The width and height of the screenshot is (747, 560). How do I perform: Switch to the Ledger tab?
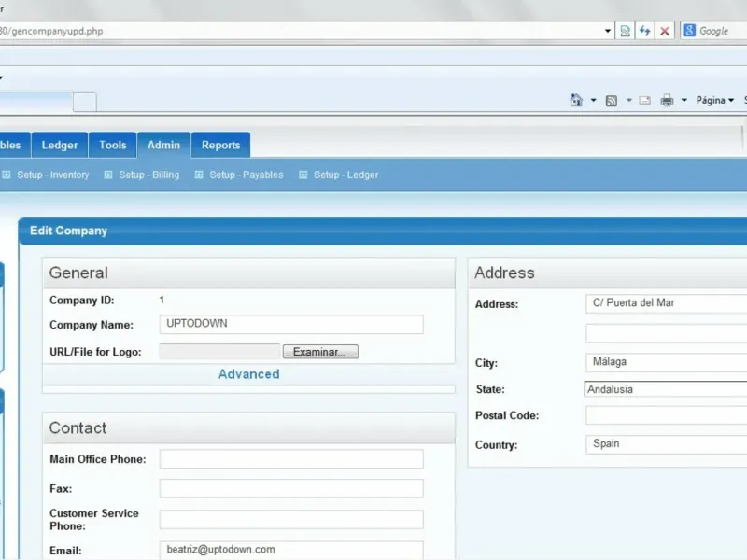pos(60,146)
